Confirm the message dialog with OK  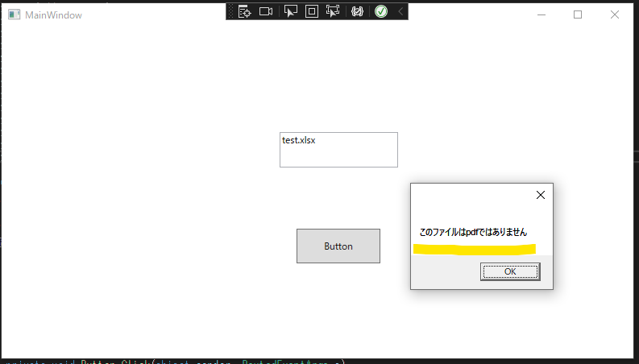[510, 271]
